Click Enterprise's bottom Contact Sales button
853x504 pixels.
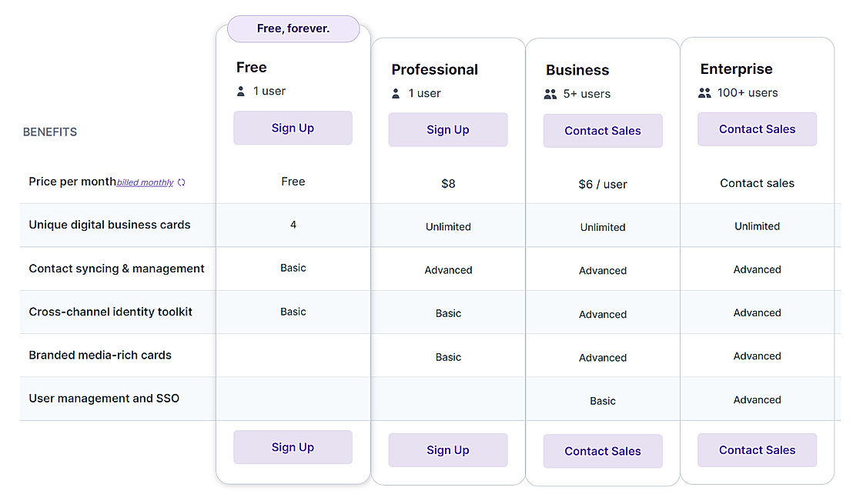pos(757,449)
